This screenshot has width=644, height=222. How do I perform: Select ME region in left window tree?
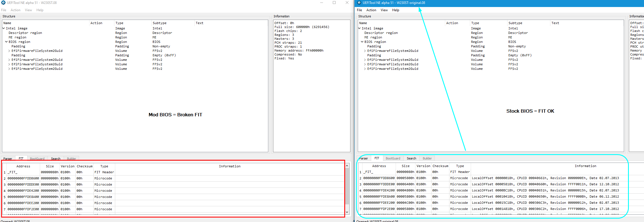tap(17, 37)
